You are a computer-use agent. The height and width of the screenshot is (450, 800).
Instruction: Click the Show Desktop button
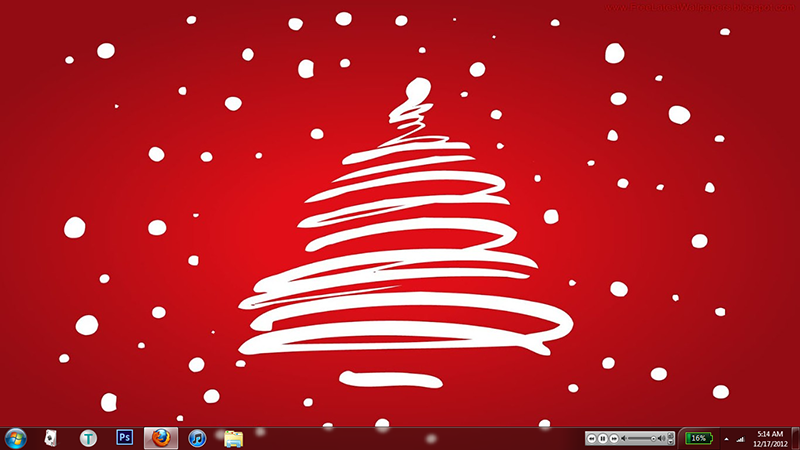[796, 438]
